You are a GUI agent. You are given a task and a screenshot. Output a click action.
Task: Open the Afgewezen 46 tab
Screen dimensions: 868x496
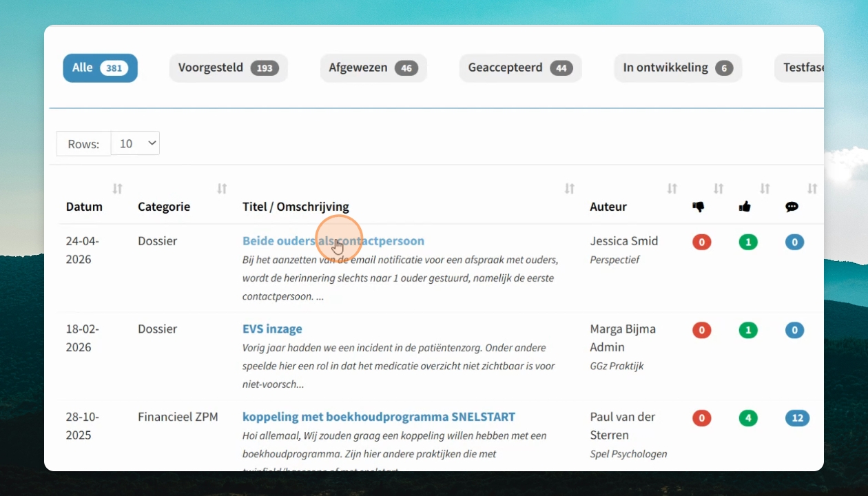coord(373,68)
